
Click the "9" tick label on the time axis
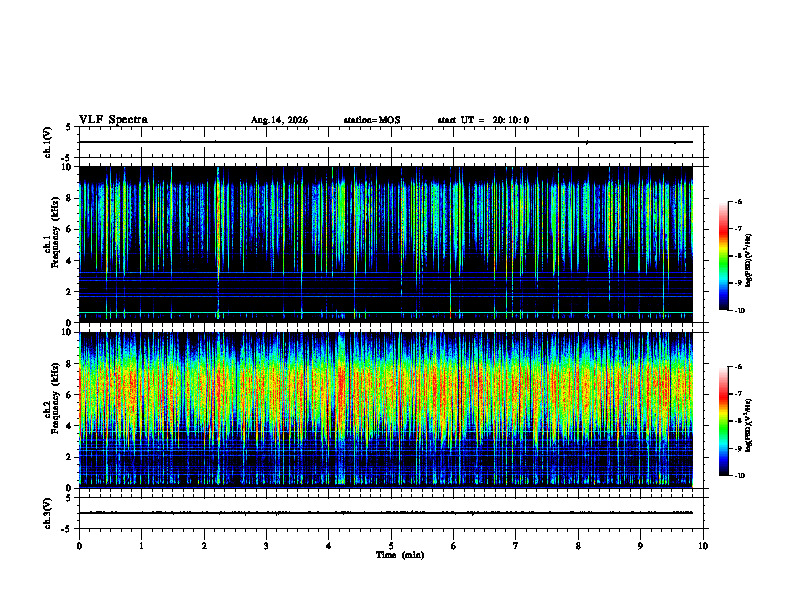640,546
